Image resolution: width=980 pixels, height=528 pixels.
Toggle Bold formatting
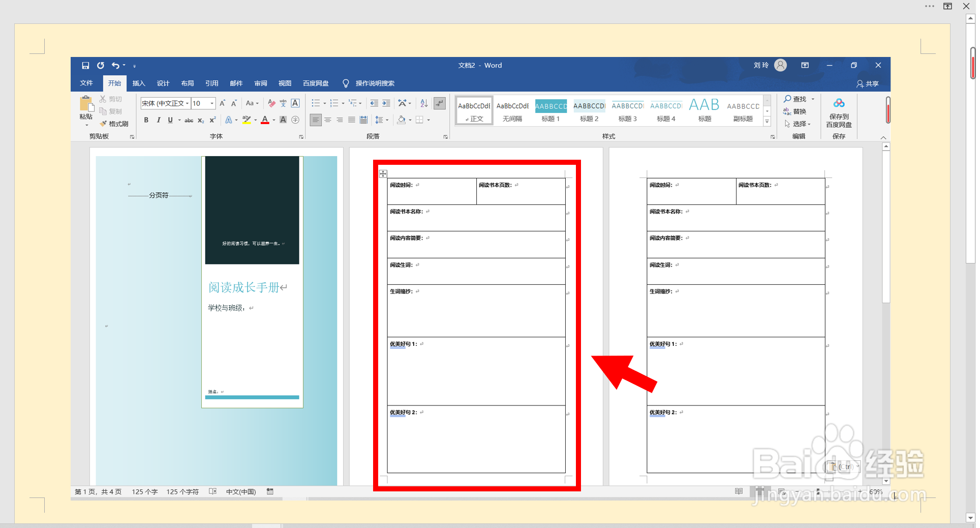click(146, 120)
